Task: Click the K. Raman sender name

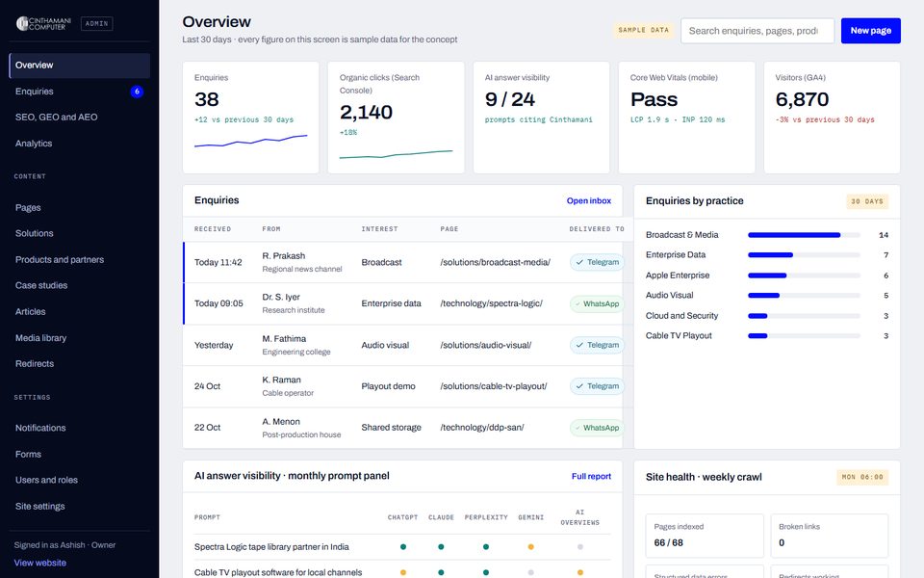Action: pyautogui.click(x=282, y=381)
